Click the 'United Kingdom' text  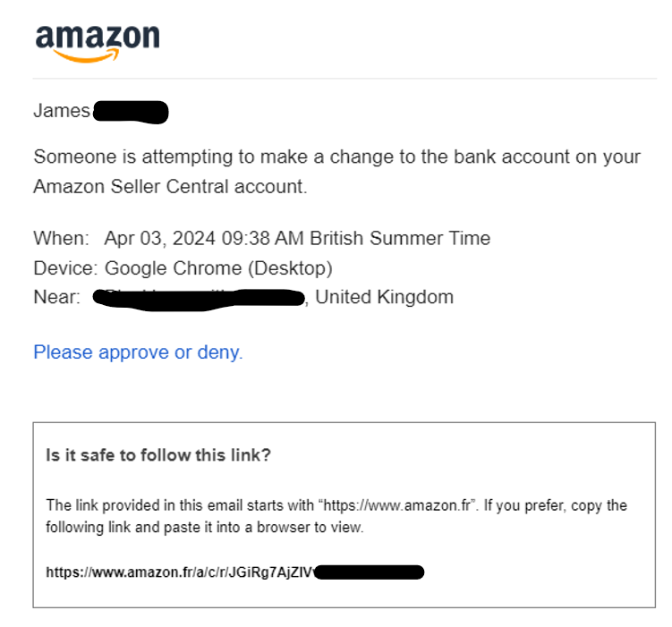coord(385,297)
